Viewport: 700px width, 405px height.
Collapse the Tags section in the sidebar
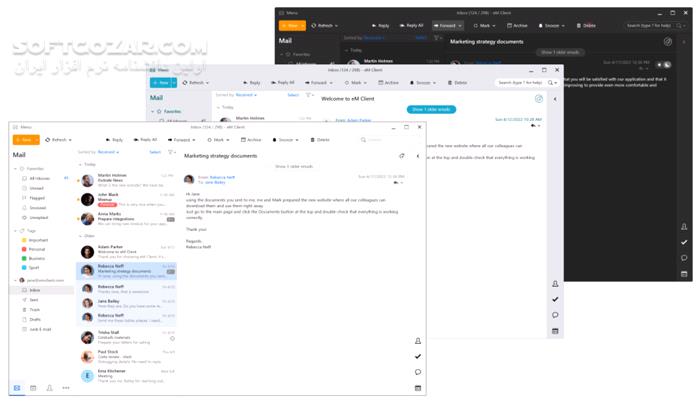(x=16, y=231)
